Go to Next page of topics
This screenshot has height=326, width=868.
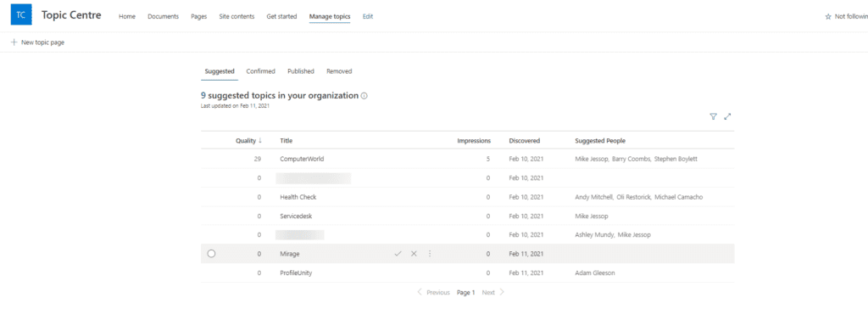point(493,293)
